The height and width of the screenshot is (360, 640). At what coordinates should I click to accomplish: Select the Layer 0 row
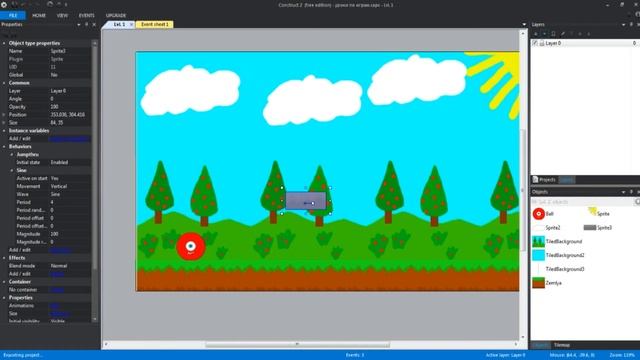point(584,43)
